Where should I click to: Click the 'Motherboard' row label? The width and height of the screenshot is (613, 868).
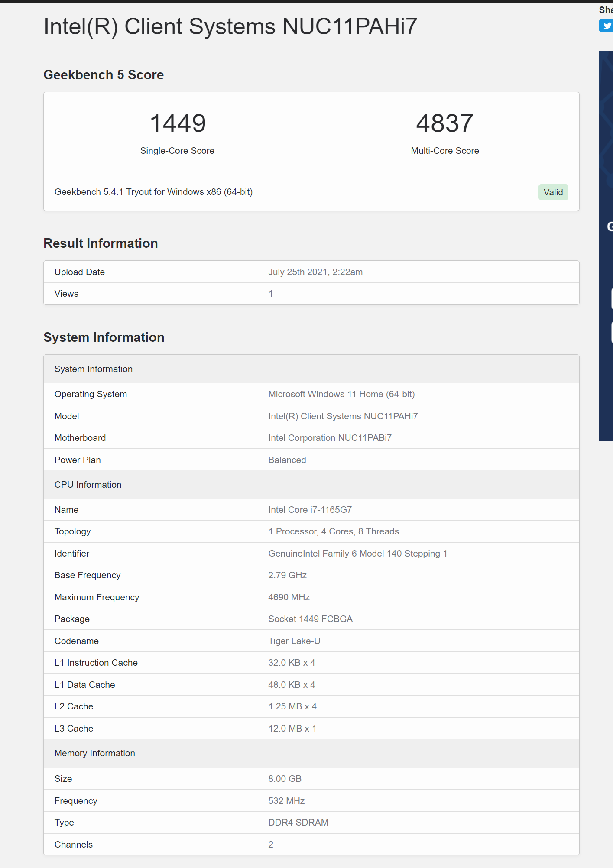80,438
